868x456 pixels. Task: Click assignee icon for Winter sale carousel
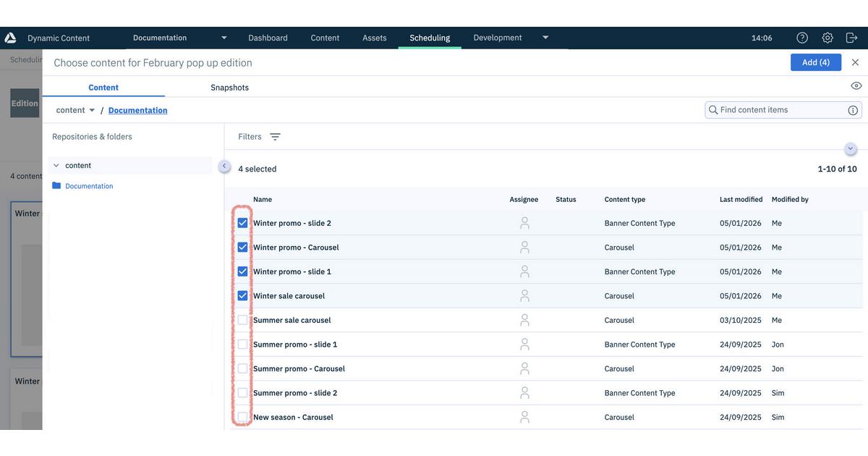tap(524, 296)
